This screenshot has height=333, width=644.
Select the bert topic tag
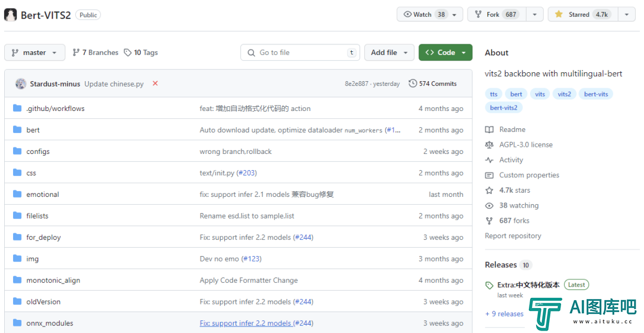tap(516, 94)
